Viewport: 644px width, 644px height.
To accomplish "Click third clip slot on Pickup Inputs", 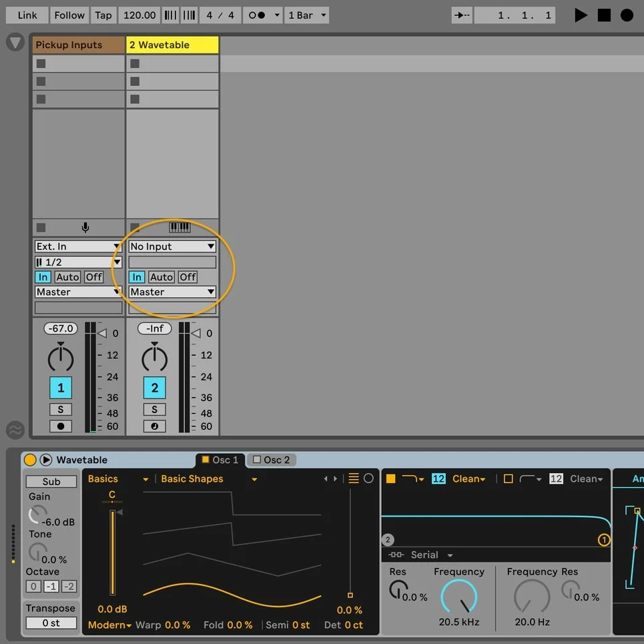I will coord(79,99).
